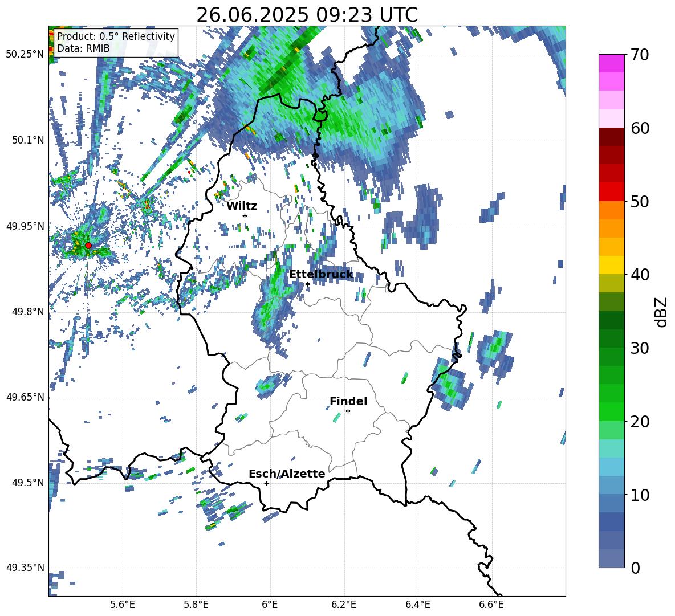Click the 30 value on the colorbar
The height and width of the screenshot is (616, 675).
point(640,348)
